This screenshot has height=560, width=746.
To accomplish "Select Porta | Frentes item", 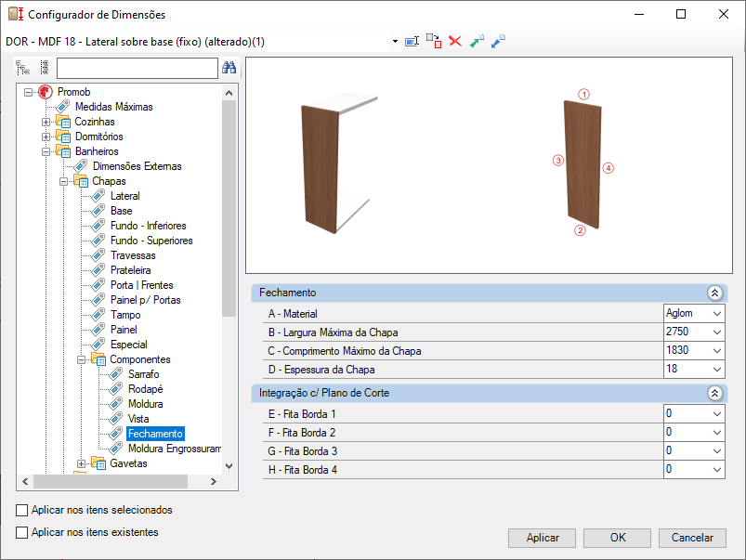I will tap(142, 285).
